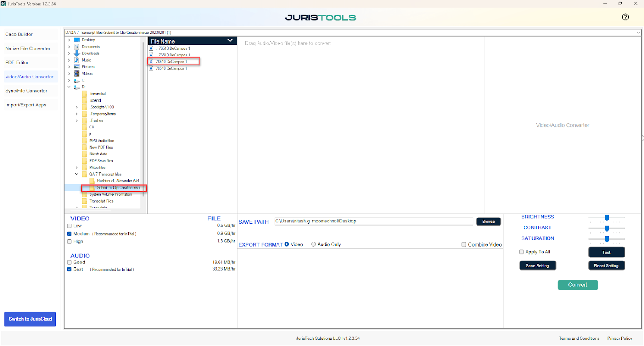Click the file icon beside ._76510 DeCampos 1
644x346 pixels.
[x=151, y=48]
